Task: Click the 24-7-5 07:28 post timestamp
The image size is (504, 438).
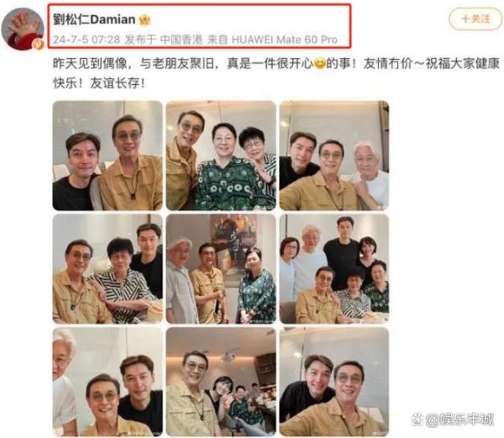Action: (87, 40)
